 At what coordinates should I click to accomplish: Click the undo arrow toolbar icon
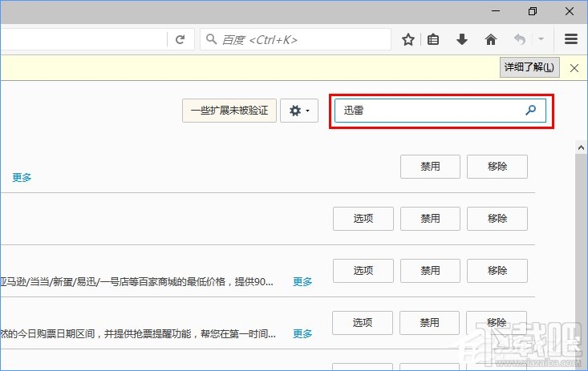(520, 39)
